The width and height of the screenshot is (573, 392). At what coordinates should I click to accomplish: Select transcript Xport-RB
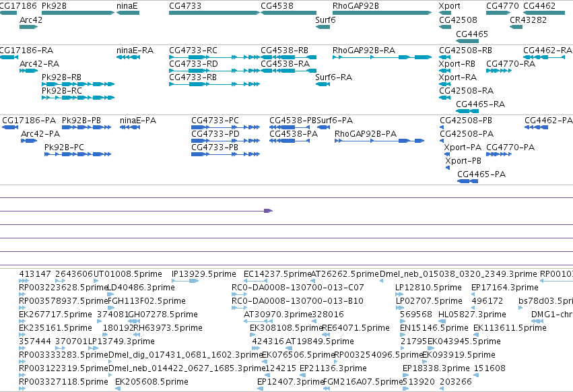[445, 71]
